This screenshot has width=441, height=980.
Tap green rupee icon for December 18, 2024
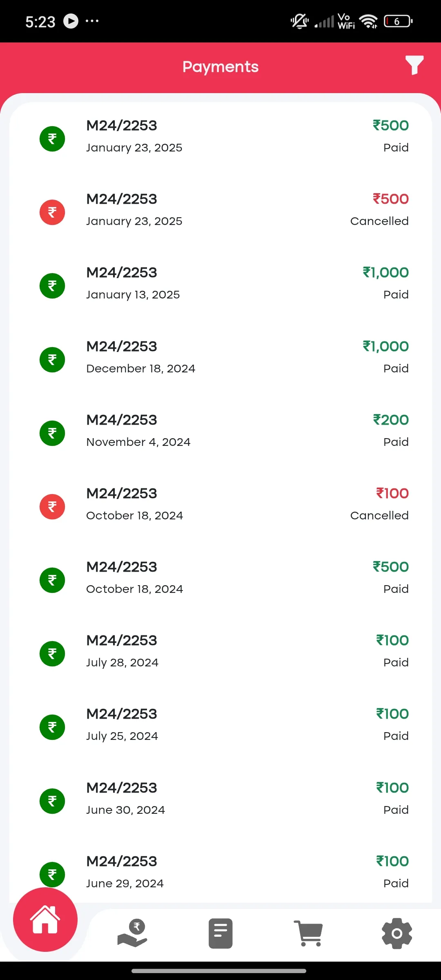click(52, 360)
